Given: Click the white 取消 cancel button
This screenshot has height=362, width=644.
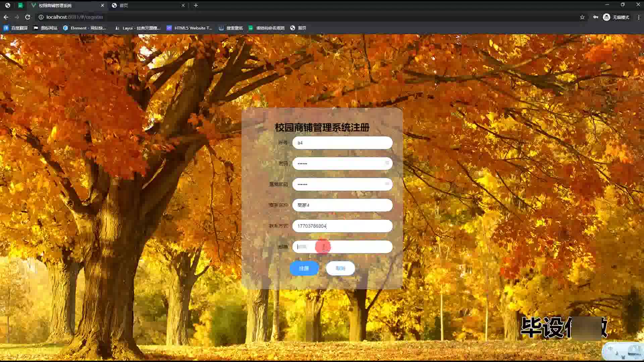Looking at the screenshot, I should coord(340,268).
